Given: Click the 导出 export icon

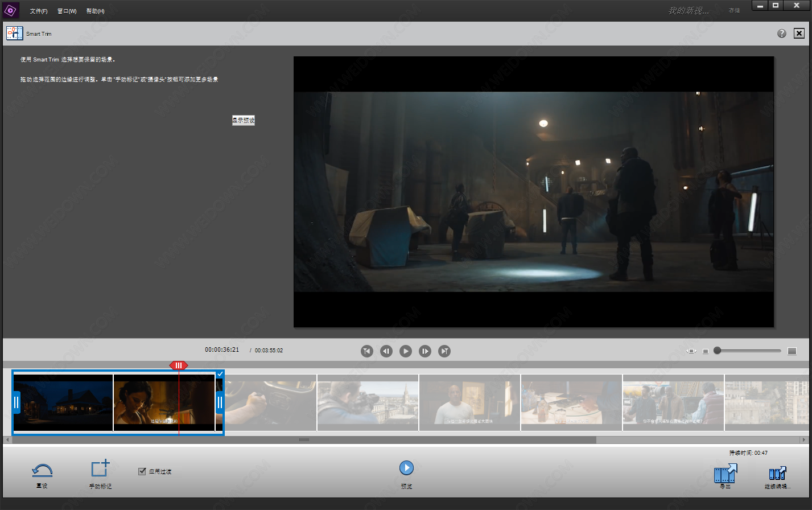Looking at the screenshot, I should [x=726, y=474].
